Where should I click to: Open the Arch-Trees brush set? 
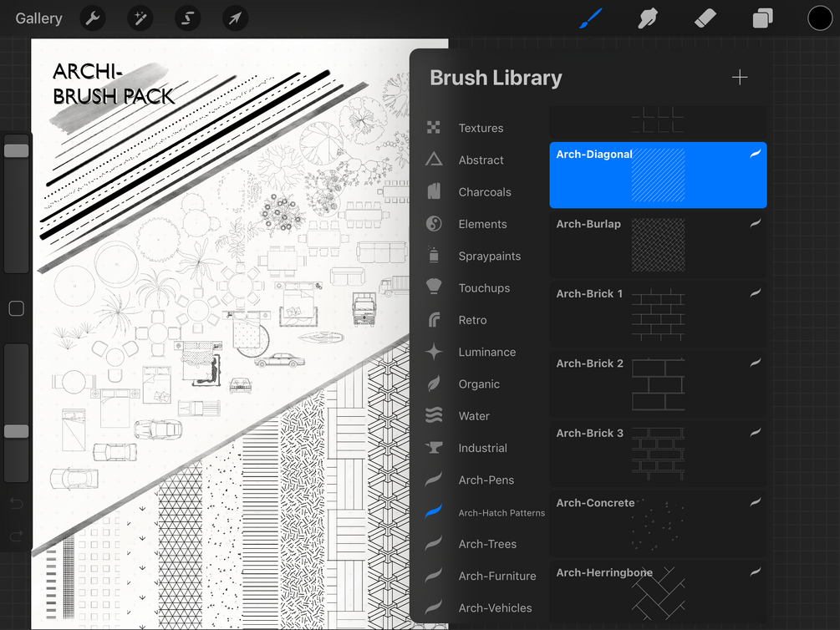point(487,544)
